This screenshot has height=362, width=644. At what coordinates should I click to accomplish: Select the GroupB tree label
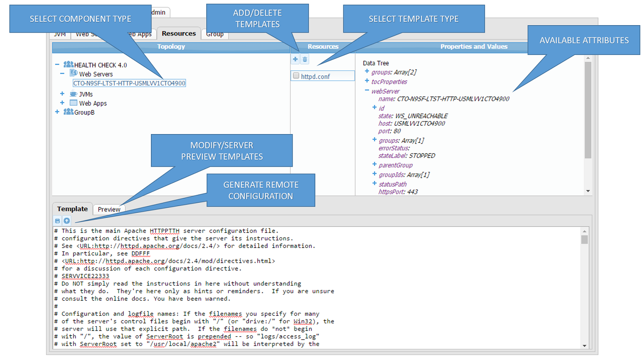(84, 112)
